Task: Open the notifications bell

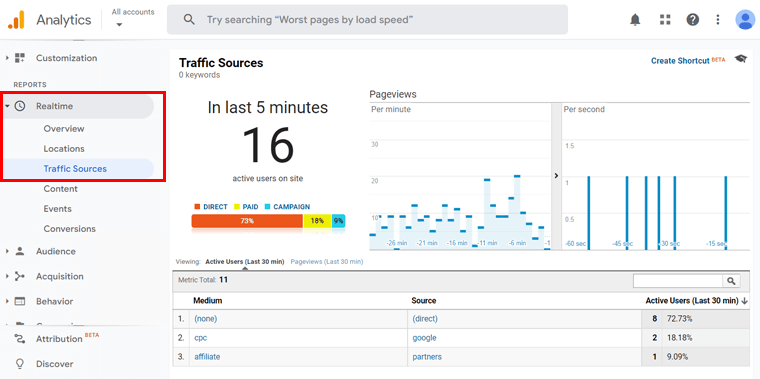Action: [634, 20]
